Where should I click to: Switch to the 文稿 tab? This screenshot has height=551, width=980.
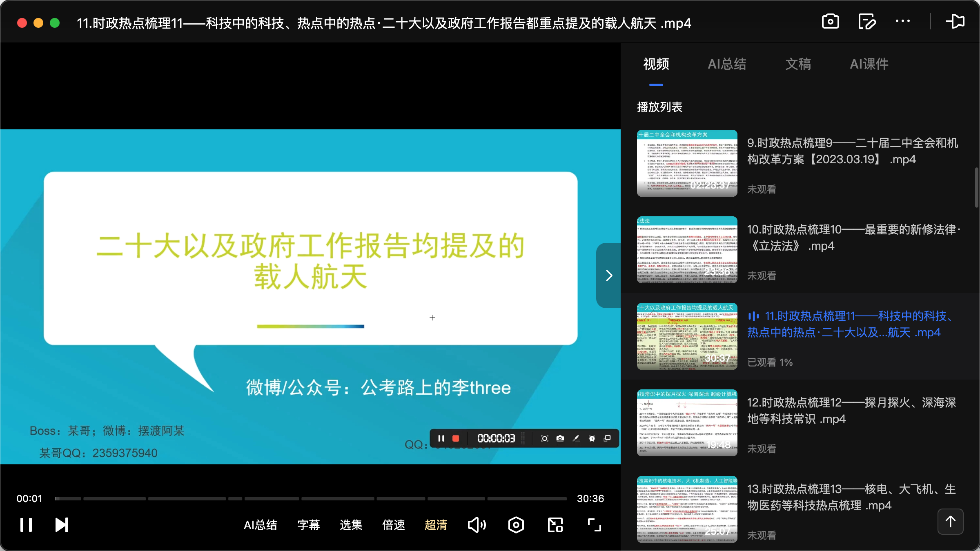pos(797,64)
